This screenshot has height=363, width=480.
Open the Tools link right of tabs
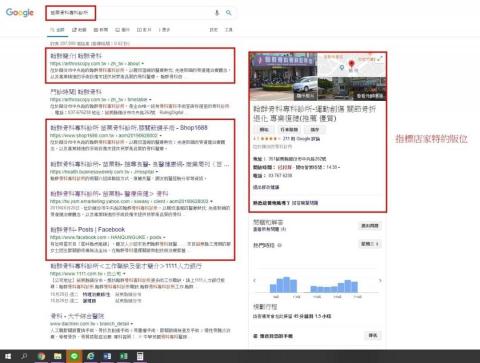click(x=228, y=30)
